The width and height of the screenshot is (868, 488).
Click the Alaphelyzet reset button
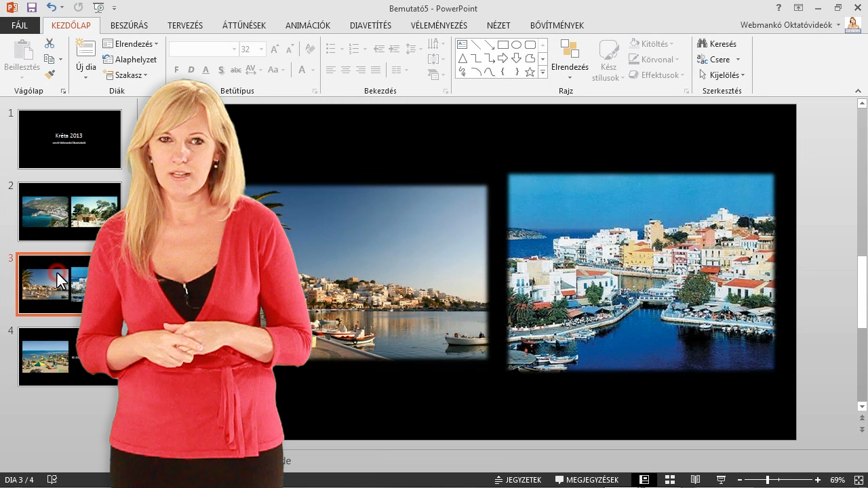click(x=130, y=60)
